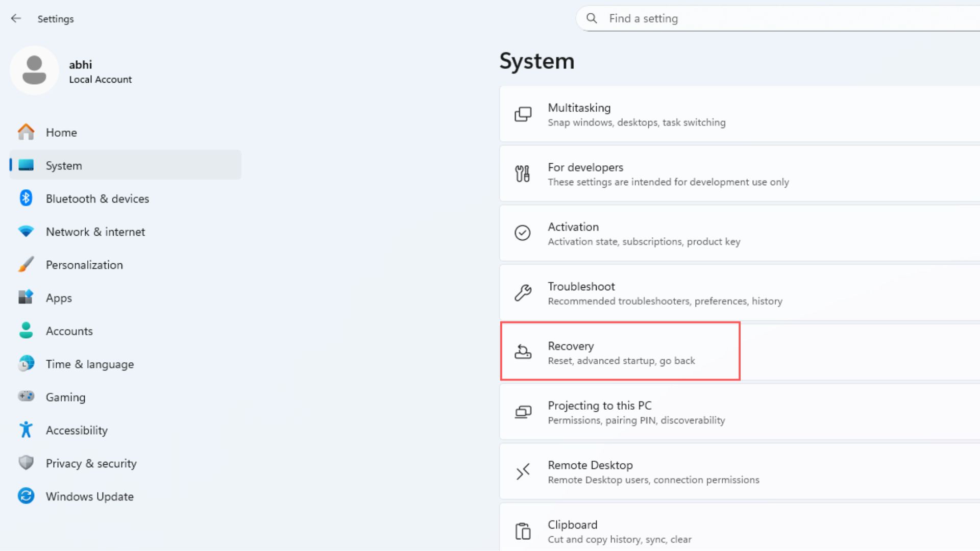Click the Windows Update refresh icon
Screen dimensions: 980x551
[26, 495]
